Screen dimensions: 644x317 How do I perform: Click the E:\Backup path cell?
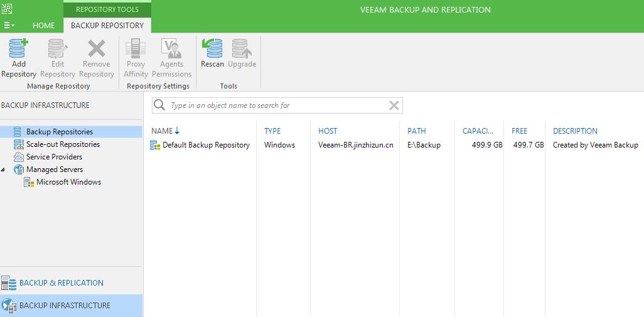[x=424, y=145]
